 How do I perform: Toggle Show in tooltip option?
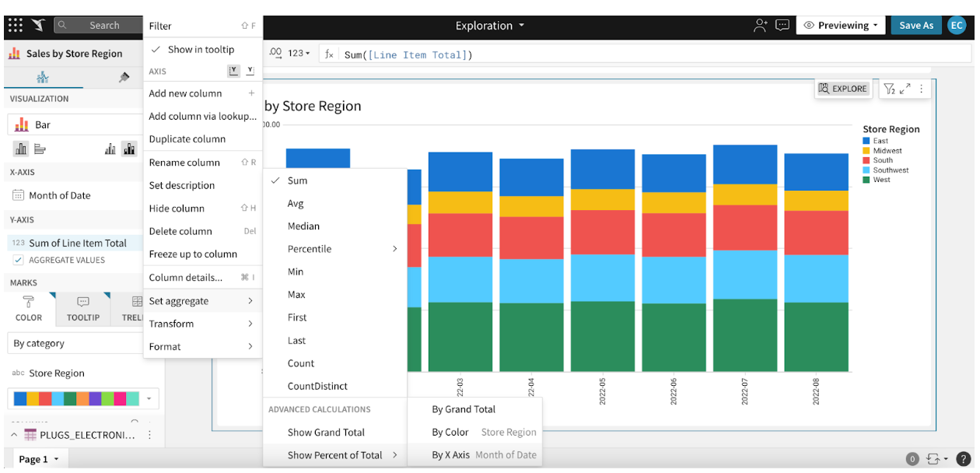(201, 49)
